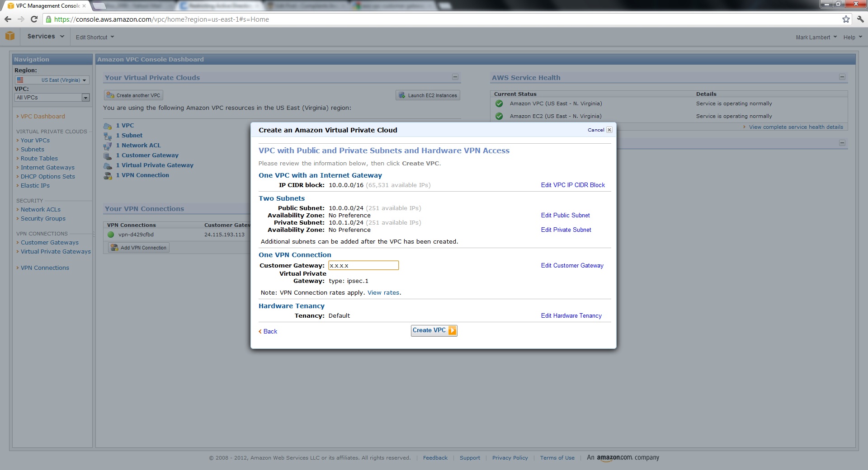Image resolution: width=868 pixels, height=470 pixels.
Task: Go Back in the VPC wizard
Action: 270,331
